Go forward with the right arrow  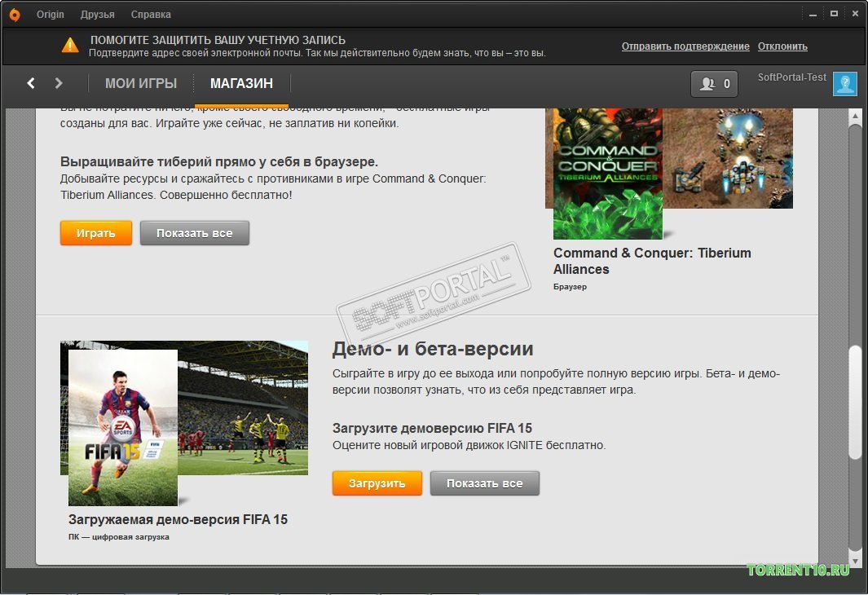point(59,83)
